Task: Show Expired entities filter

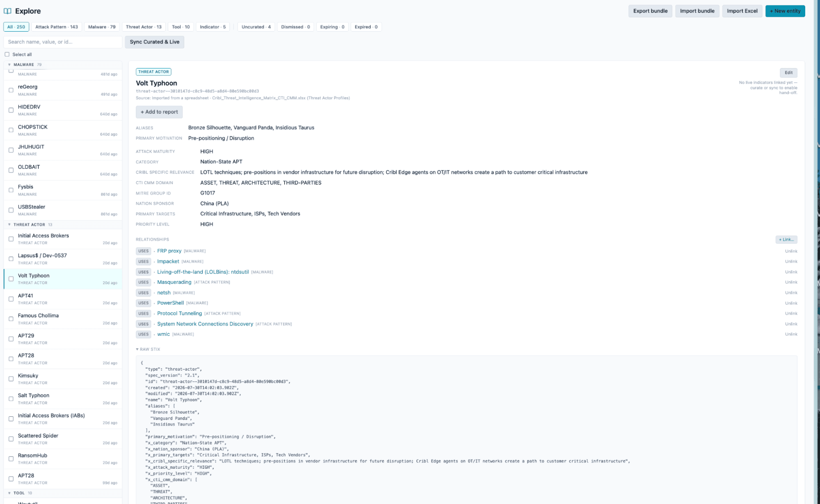Action: click(366, 27)
